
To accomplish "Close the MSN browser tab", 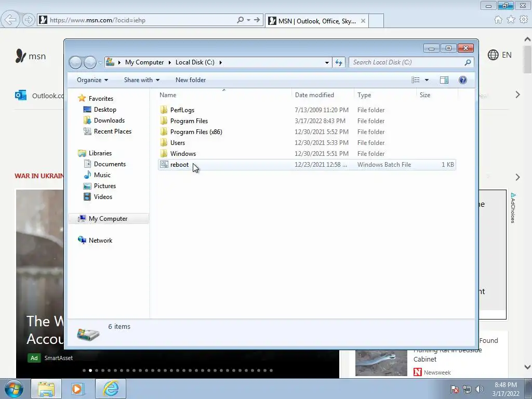I will (363, 21).
